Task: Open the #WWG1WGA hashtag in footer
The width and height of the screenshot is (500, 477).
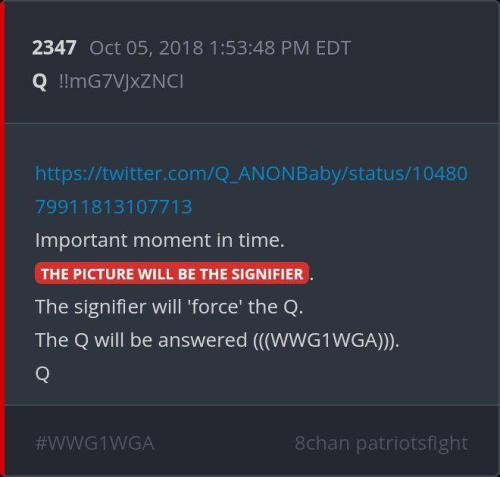Action: tap(95, 443)
